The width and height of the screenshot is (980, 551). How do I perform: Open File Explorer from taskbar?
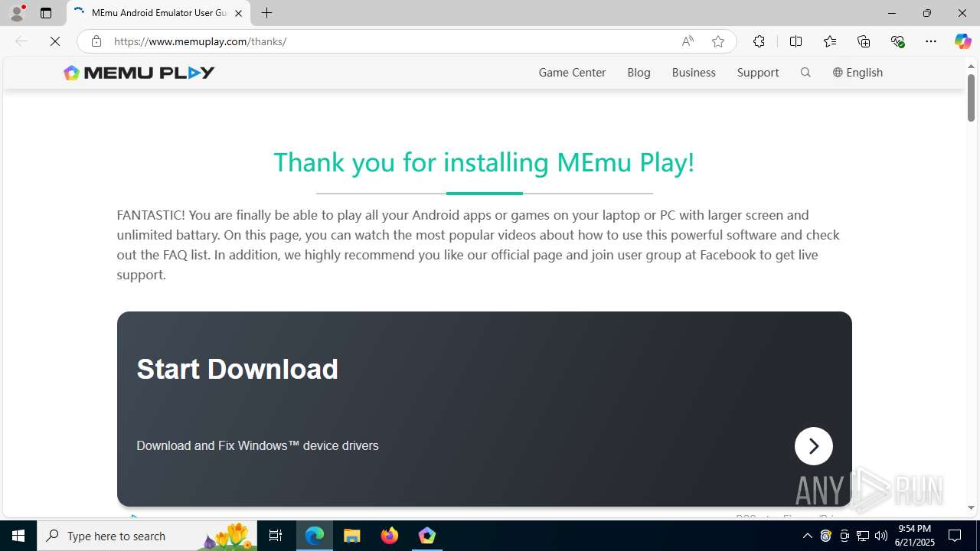click(x=352, y=536)
